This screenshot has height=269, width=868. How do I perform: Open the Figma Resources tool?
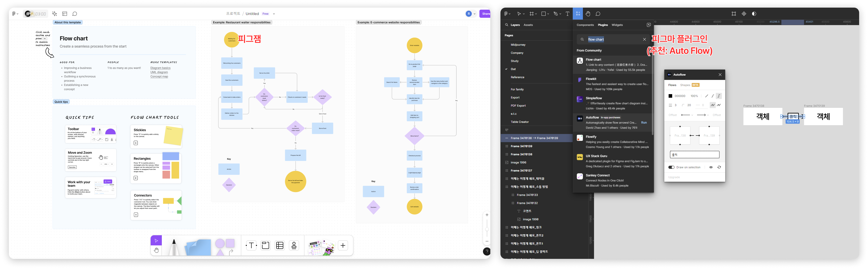(578, 14)
